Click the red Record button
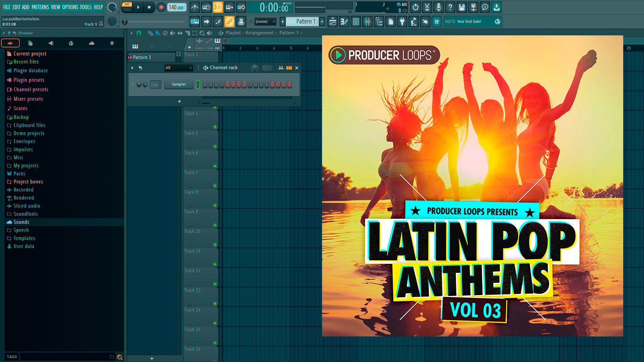 pos(161,7)
